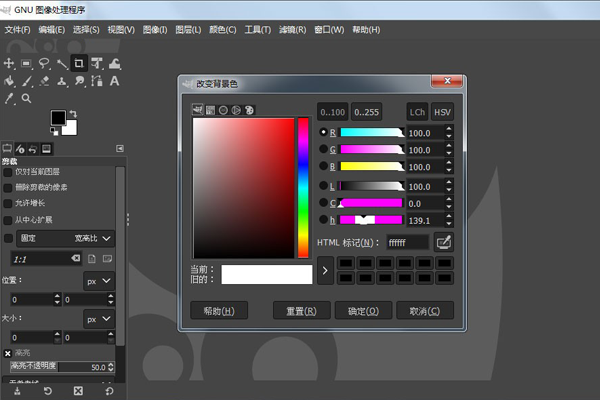Select the Text tool letter A

point(114,81)
